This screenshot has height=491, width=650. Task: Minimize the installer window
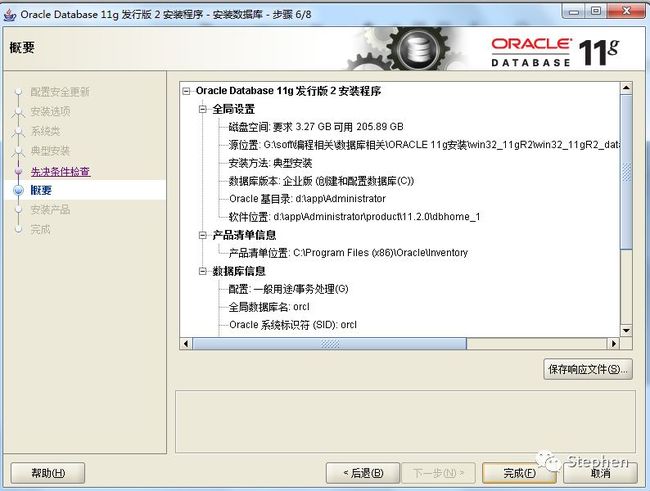click(x=574, y=12)
